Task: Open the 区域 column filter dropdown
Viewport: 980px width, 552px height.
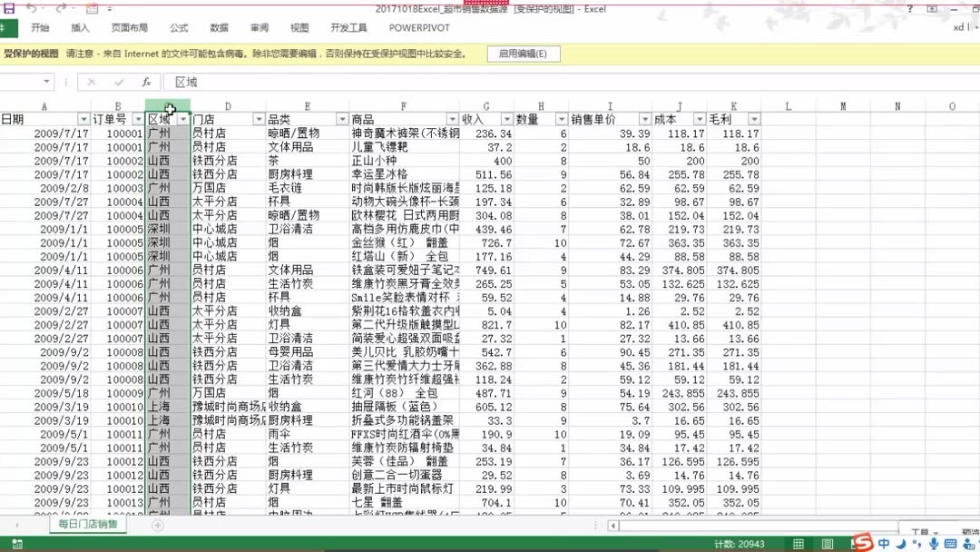Action: click(181, 119)
